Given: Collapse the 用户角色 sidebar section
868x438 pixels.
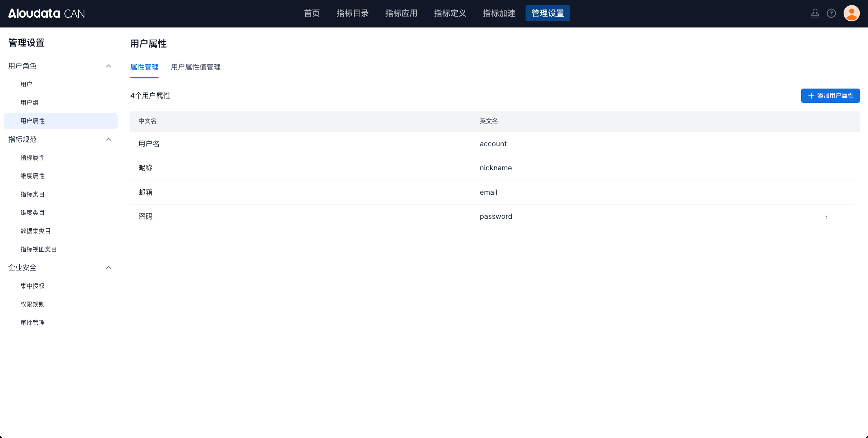Looking at the screenshot, I should [108, 66].
